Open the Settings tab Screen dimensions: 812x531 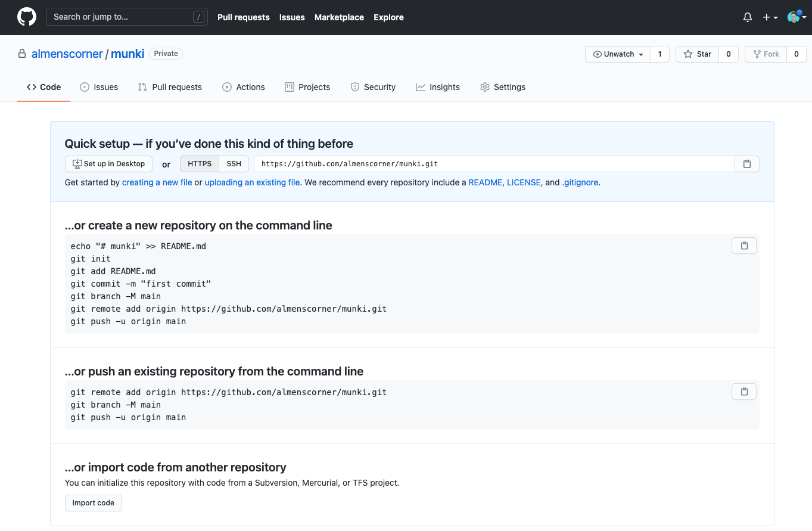pos(502,87)
